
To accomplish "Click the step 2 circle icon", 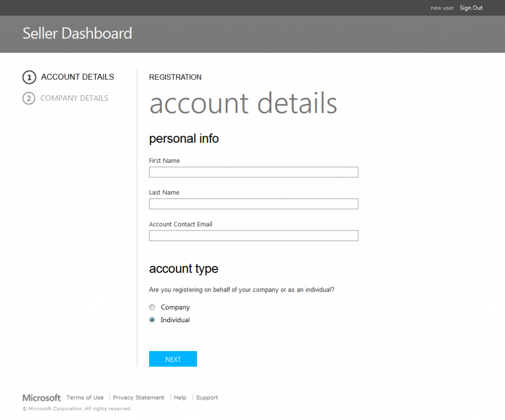I will pos(28,98).
